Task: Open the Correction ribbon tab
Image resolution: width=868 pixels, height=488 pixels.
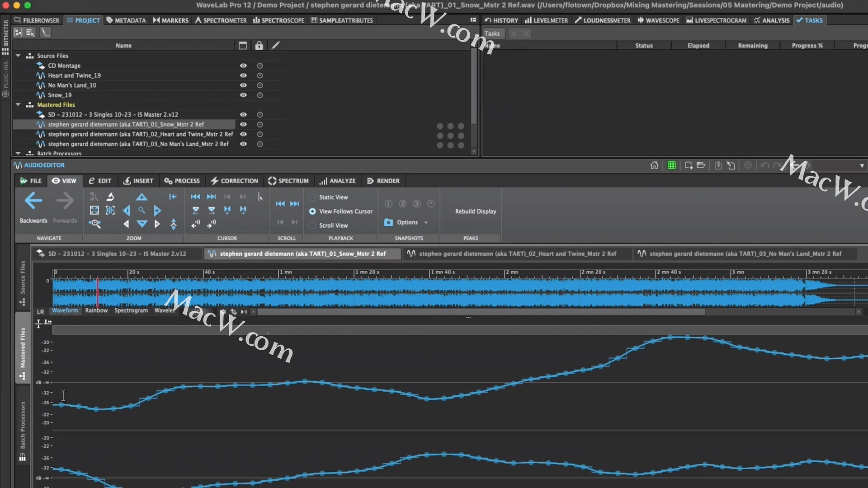Action: click(234, 181)
